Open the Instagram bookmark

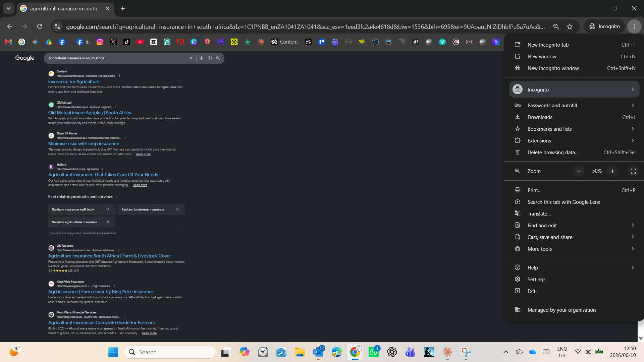pyautogui.click(x=100, y=42)
